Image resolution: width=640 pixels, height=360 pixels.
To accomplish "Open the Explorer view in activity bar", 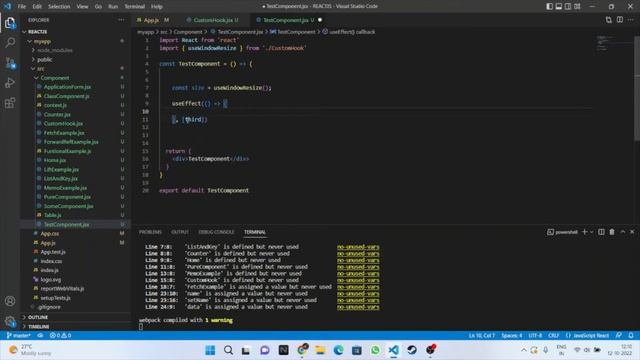I will [10, 23].
